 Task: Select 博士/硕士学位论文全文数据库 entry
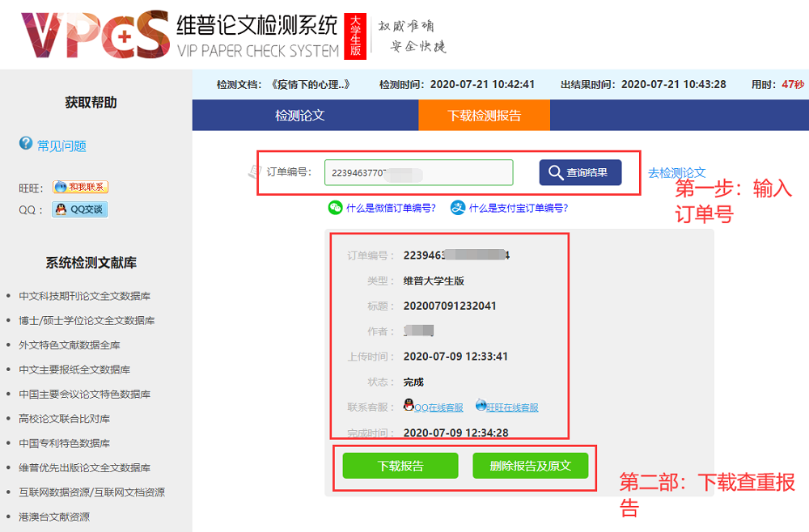(x=87, y=321)
